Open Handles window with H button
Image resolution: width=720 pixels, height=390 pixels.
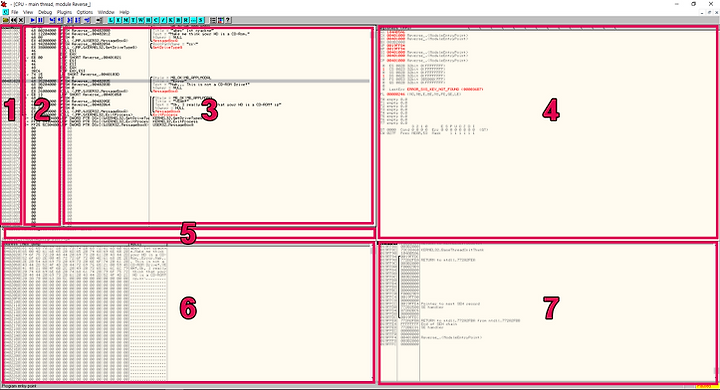pyautogui.click(x=148, y=20)
